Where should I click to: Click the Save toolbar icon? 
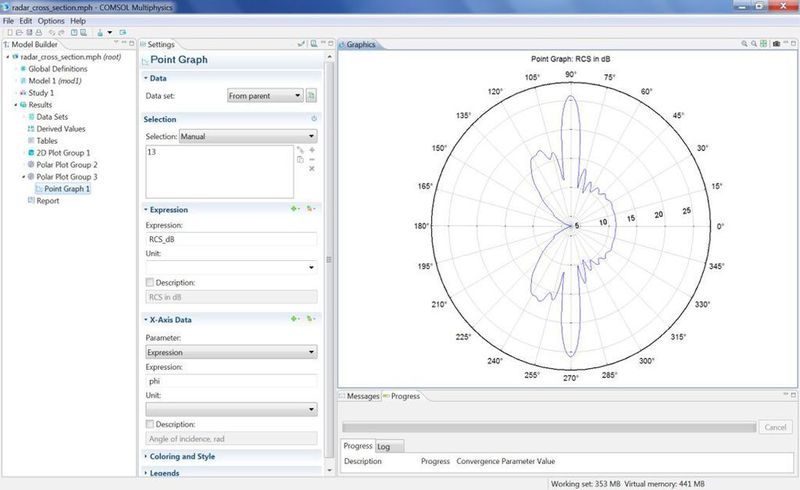[x=29, y=33]
